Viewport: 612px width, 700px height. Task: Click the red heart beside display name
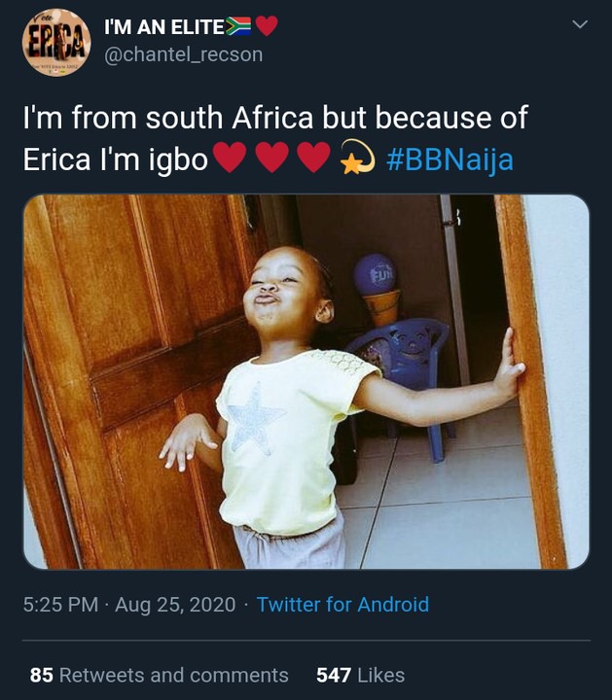(267, 26)
